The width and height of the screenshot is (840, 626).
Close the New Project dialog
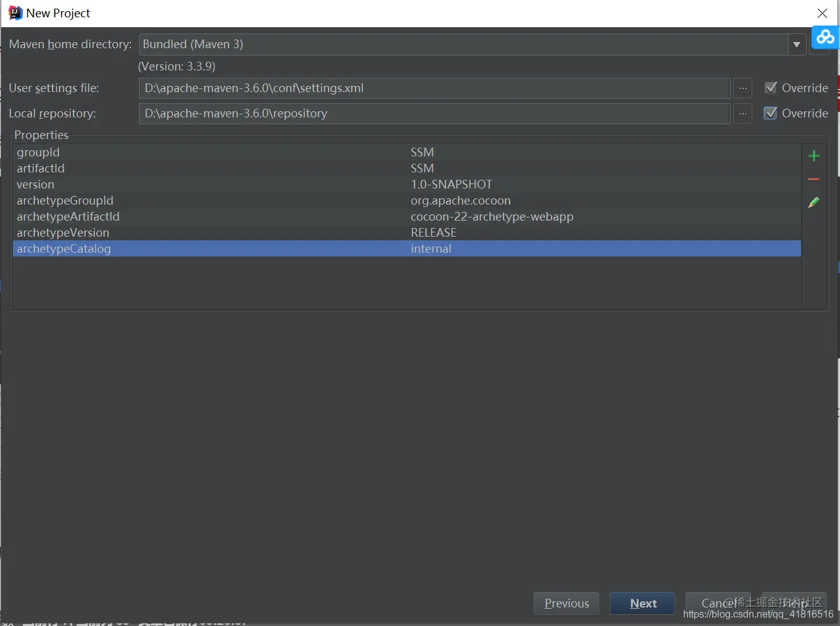coord(822,13)
